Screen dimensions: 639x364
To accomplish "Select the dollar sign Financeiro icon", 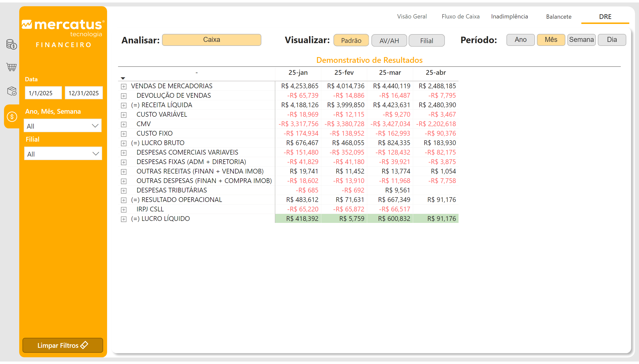I will (12, 116).
